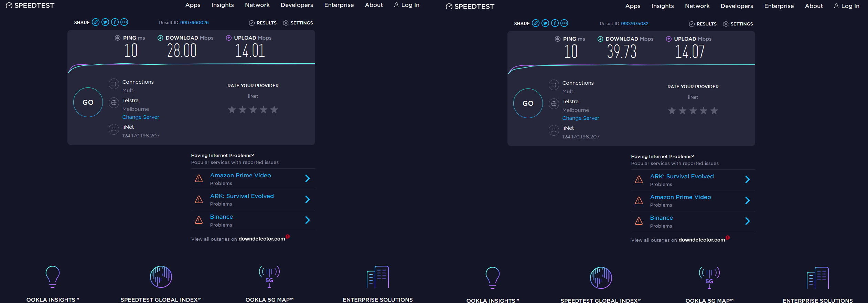The height and width of the screenshot is (303, 868).
Task: Click the Connections multi icon in right window
Action: (554, 85)
